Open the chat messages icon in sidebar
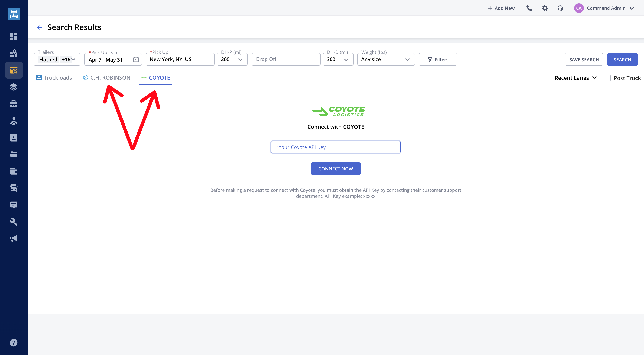The width and height of the screenshot is (644, 355). [x=14, y=205]
